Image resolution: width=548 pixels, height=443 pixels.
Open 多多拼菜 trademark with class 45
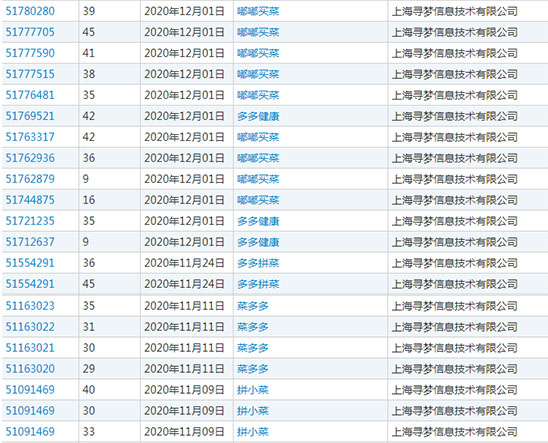[258, 284]
